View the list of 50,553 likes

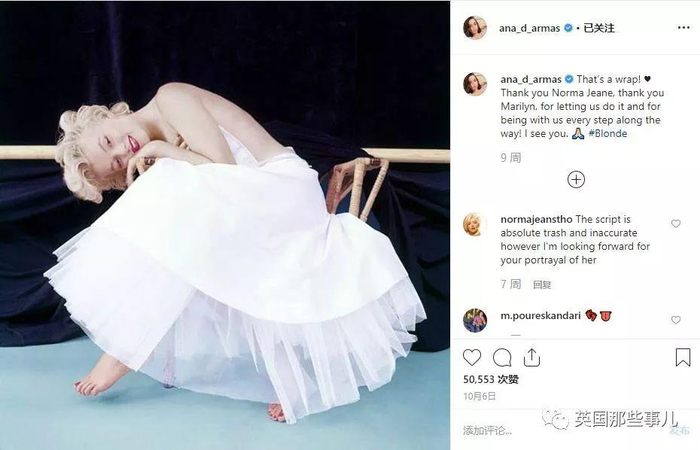coord(491,379)
